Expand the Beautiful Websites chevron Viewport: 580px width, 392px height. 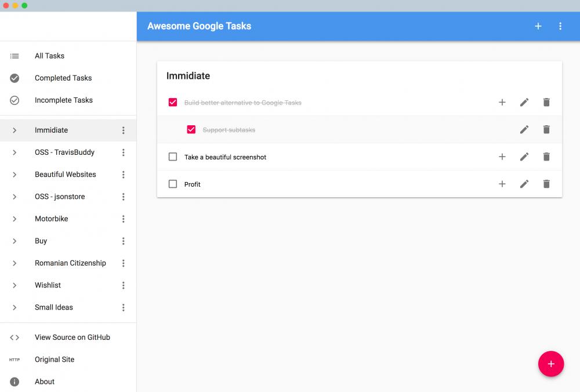pyautogui.click(x=14, y=175)
